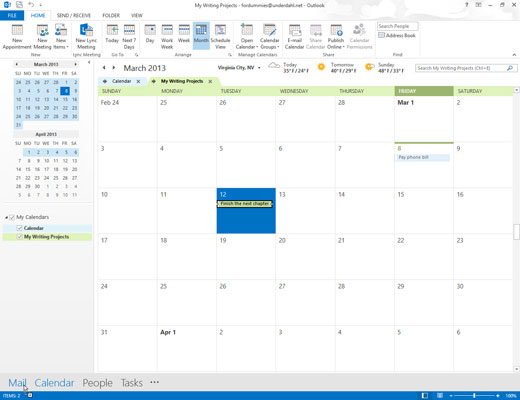Switch to Schedule View
Screen dimensions: 520x400
coord(220,37)
